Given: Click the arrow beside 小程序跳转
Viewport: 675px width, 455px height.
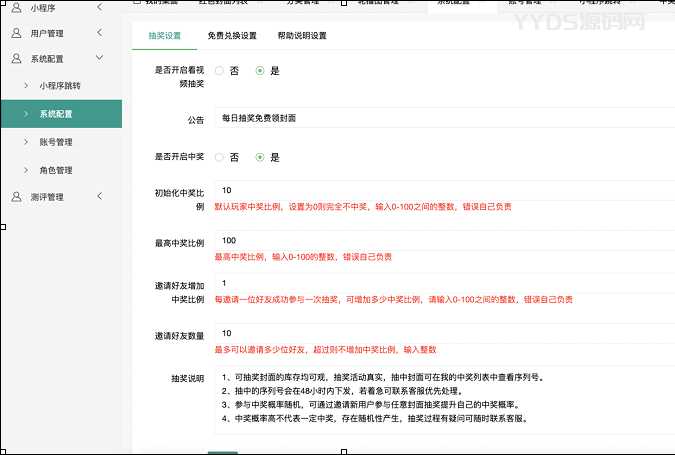Looking at the screenshot, I should point(26,85).
